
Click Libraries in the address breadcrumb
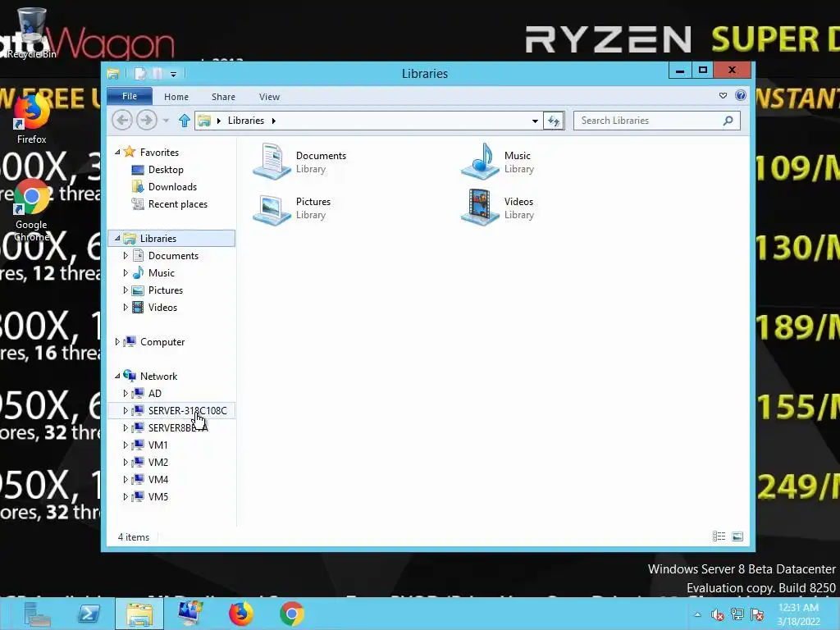(246, 121)
